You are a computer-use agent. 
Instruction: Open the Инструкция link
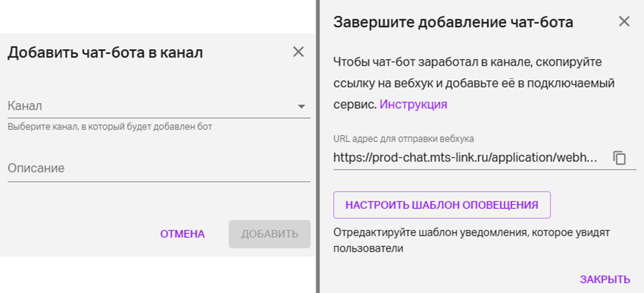point(413,104)
